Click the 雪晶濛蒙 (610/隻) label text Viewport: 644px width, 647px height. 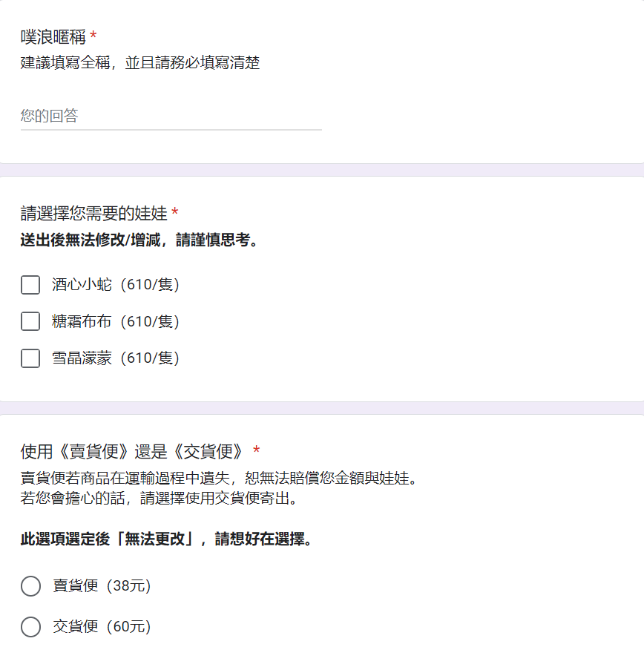pos(116,358)
